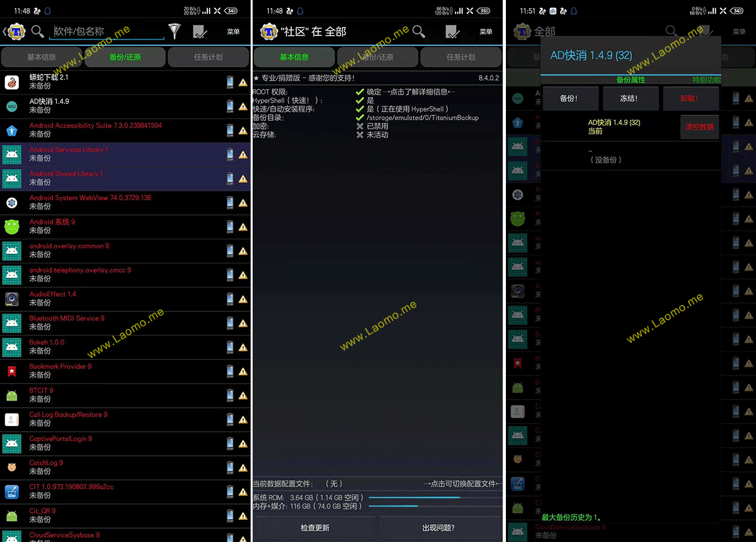The image size is (756, 542).
Task: Select the Android Services Library 1 row
Action: click(x=125, y=154)
